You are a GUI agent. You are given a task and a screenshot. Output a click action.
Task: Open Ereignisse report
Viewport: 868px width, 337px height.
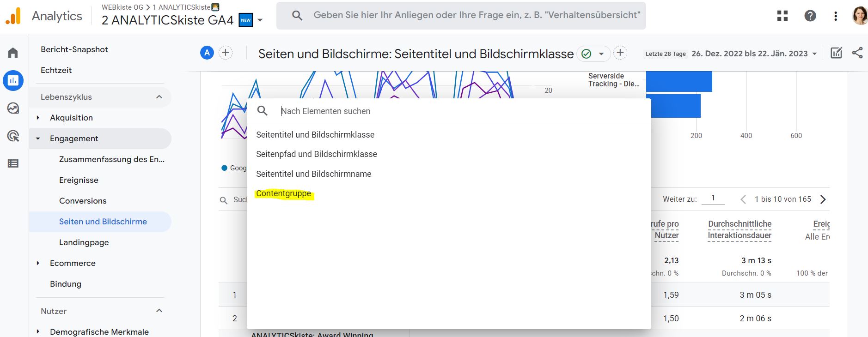(x=79, y=180)
